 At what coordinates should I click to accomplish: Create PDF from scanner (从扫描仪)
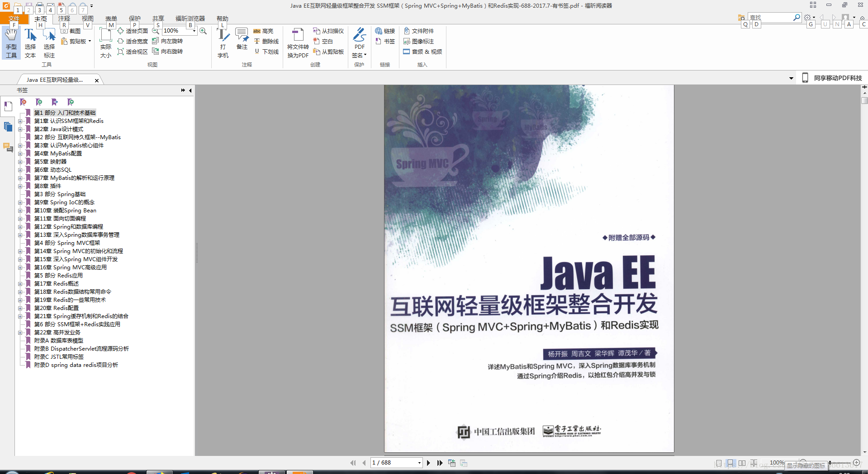[328, 31]
